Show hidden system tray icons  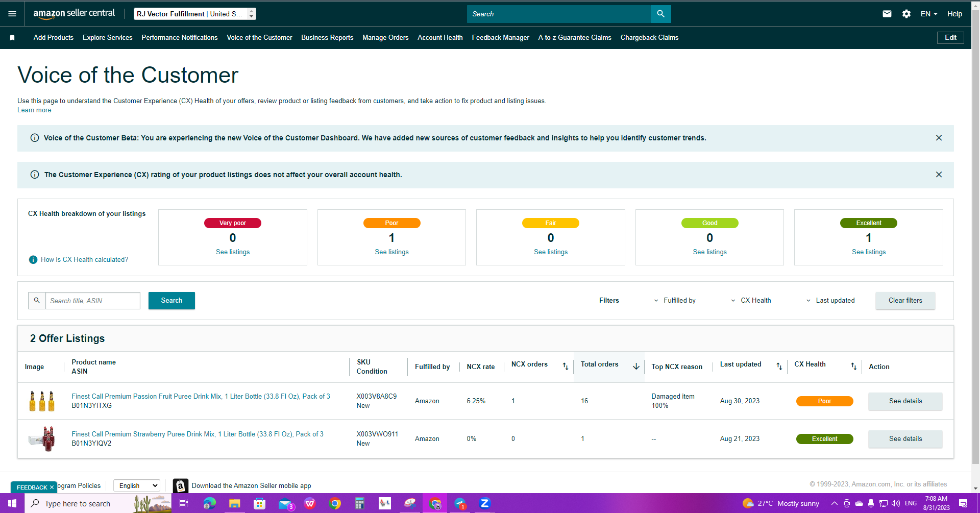pos(835,503)
